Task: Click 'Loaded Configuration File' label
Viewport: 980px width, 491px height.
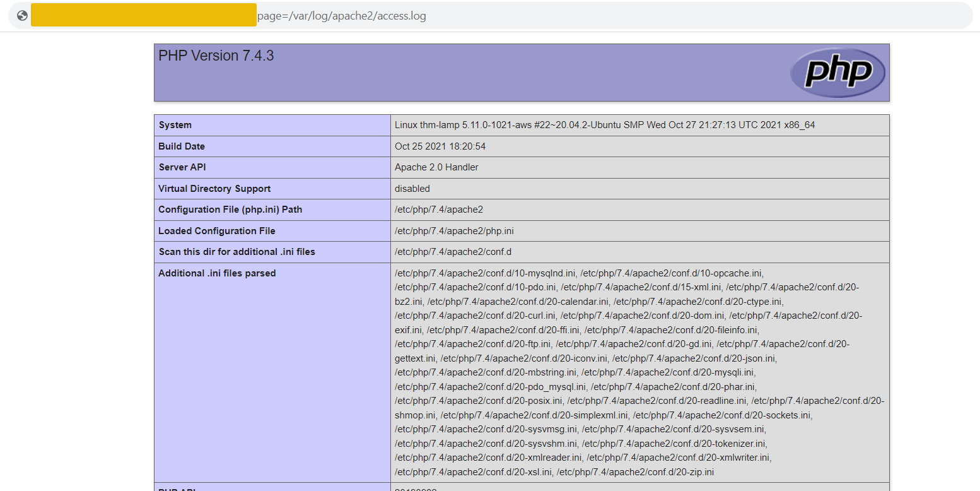Action: 217,231
